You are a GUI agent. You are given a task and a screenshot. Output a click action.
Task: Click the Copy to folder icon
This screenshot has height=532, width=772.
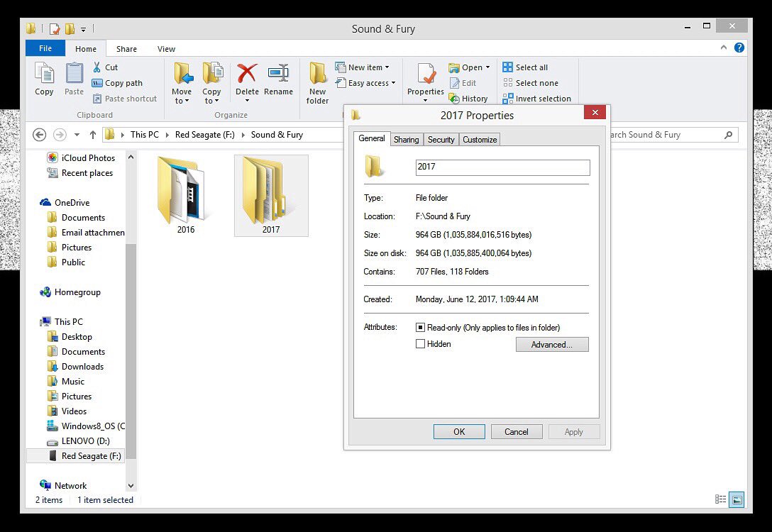pyautogui.click(x=212, y=73)
